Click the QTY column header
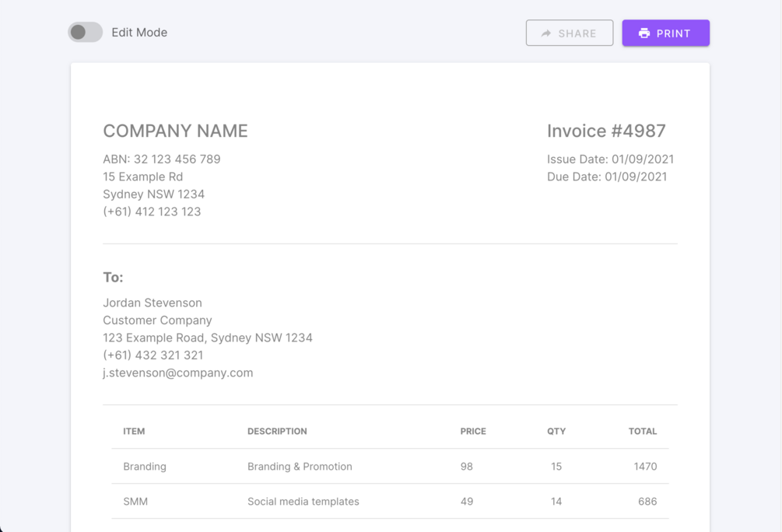 tap(556, 431)
